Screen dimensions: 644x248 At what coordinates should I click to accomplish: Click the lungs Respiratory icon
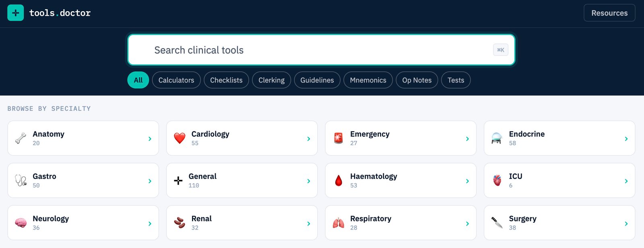point(339,223)
